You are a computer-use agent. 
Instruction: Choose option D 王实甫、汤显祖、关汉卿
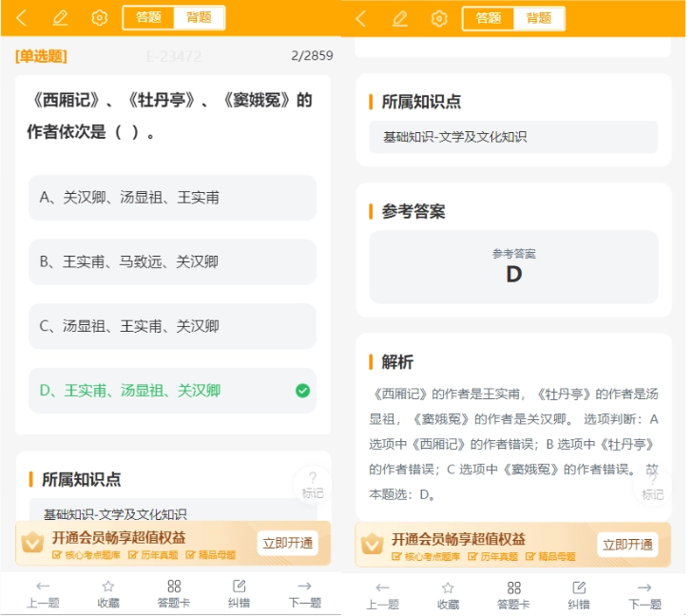[173, 391]
